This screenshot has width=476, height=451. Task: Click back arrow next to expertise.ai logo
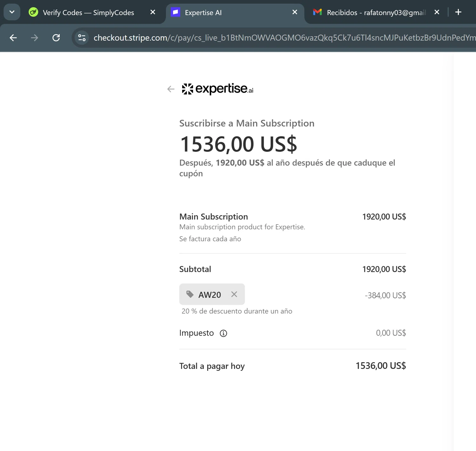coord(171,89)
